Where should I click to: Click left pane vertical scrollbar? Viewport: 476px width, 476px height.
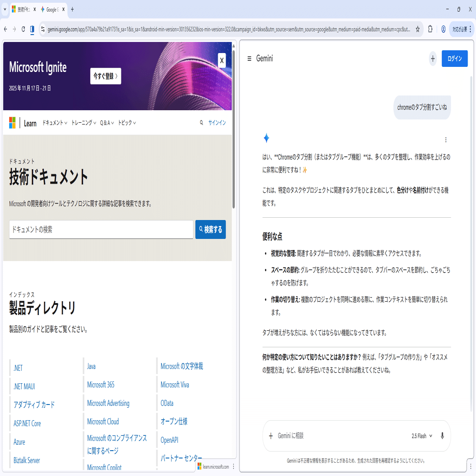(x=234, y=129)
